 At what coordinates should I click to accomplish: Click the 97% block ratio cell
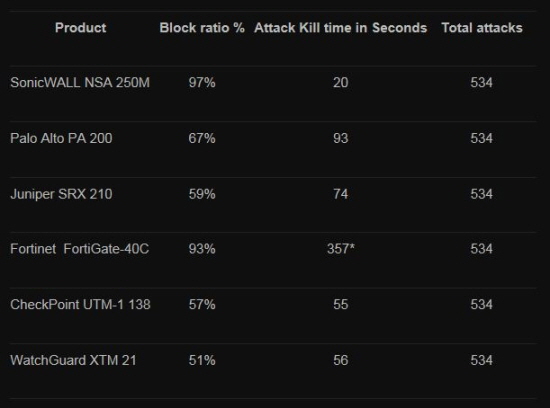coord(202,83)
